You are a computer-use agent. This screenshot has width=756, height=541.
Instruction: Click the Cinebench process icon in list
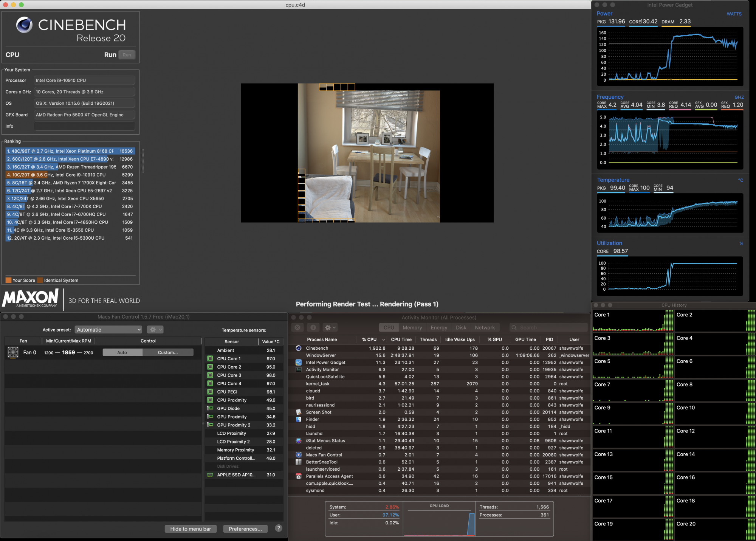[x=298, y=348]
